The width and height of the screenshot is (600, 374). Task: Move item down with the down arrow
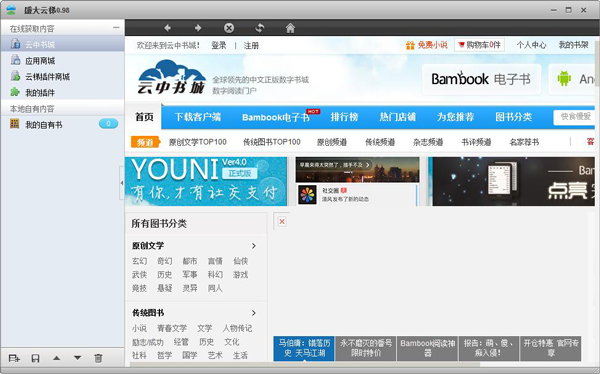(77, 358)
